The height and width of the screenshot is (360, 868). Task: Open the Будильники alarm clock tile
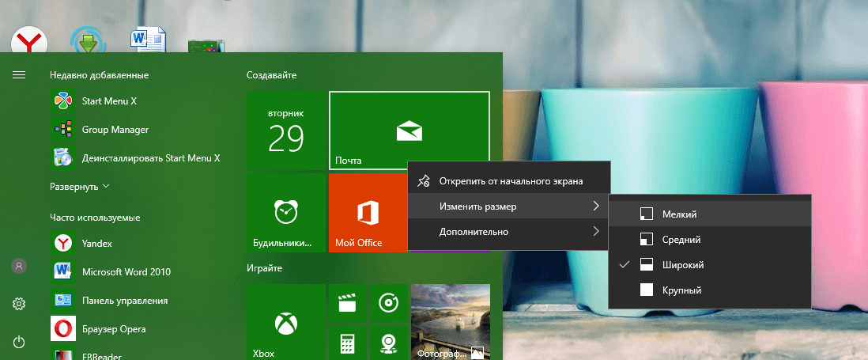(x=286, y=213)
